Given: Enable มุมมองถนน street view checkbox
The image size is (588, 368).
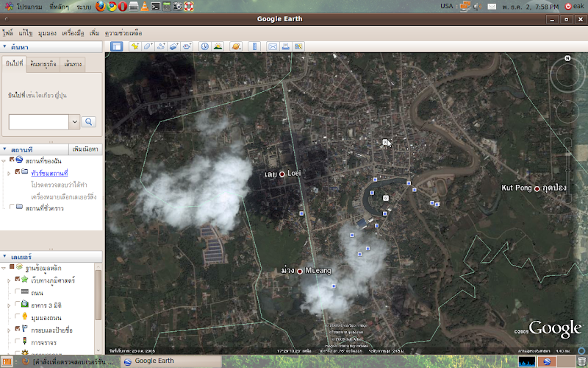Looking at the screenshot, I should (x=17, y=316).
